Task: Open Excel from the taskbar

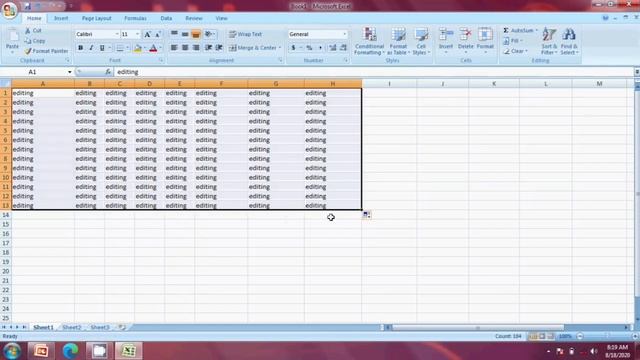Action: pos(129,351)
